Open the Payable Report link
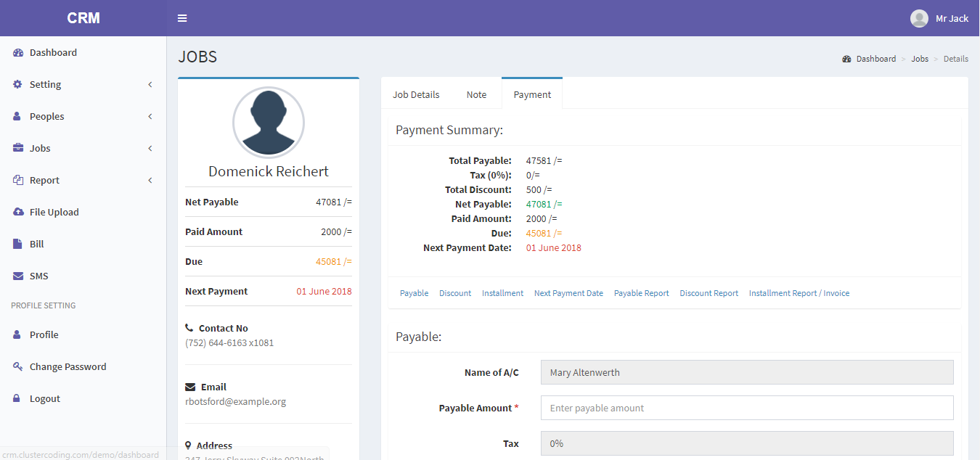Image resolution: width=980 pixels, height=460 pixels. pos(642,294)
